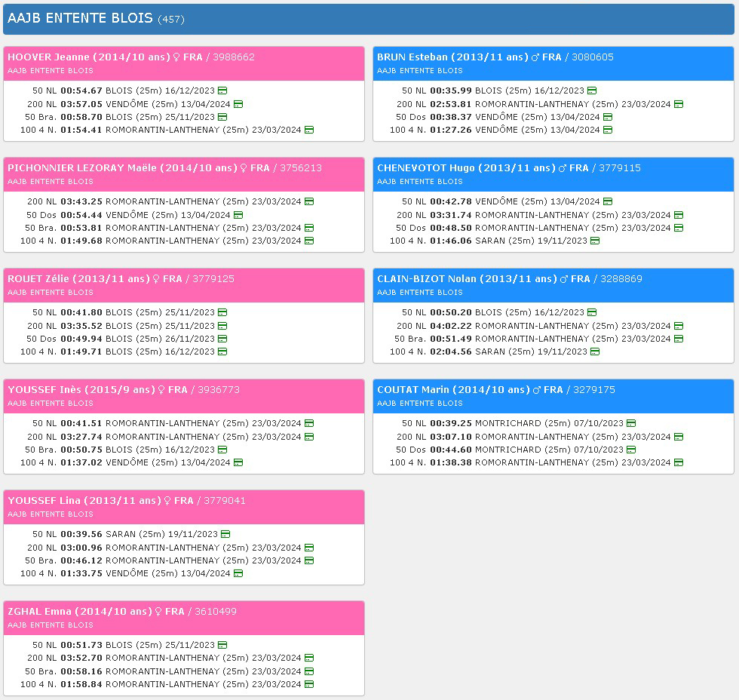Open ROUET Zélie swimmer profile
This screenshot has height=700, width=739.
pos(78,278)
